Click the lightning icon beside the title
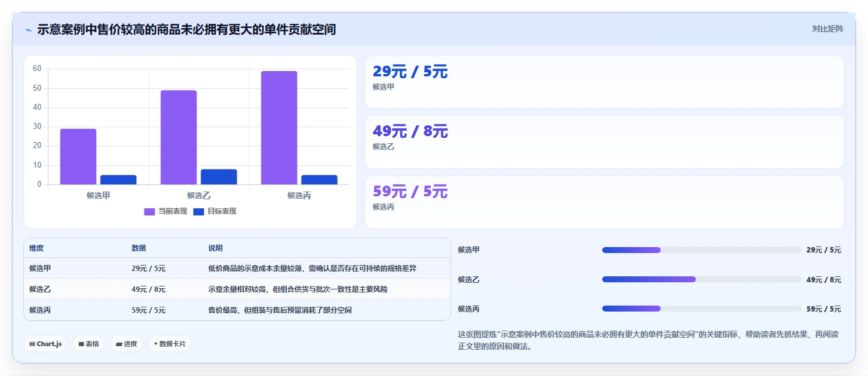This screenshot has width=868, height=376. (28, 29)
